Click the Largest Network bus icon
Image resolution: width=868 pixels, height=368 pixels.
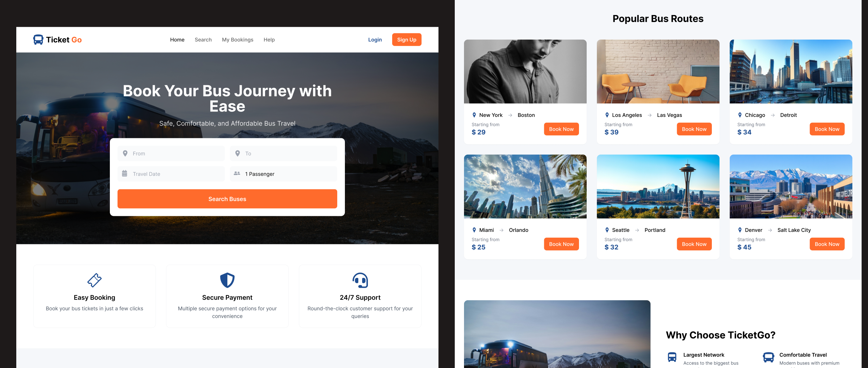(x=672, y=357)
